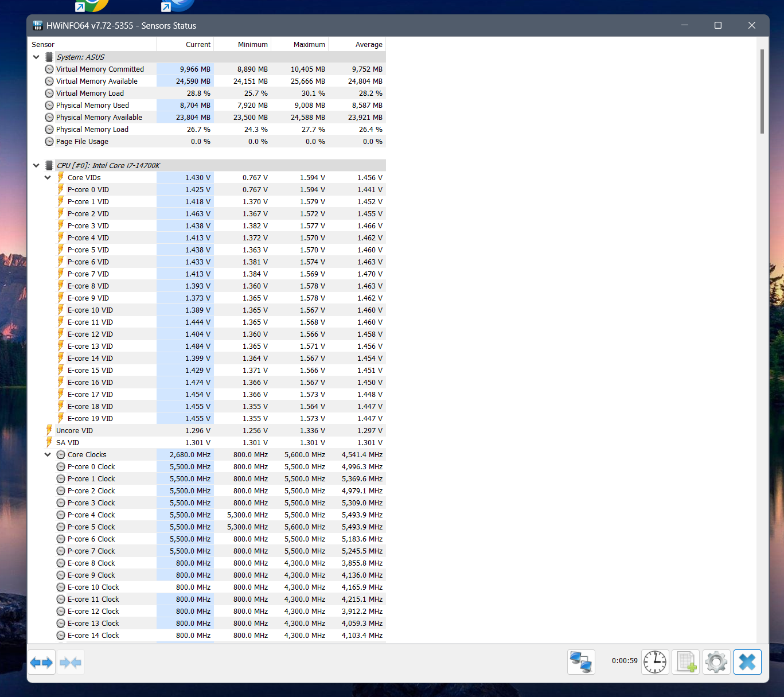Image resolution: width=784 pixels, height=697 pixels.
Task: Select the P-core 2 Clock row
Action: click(x=206, y=490)
